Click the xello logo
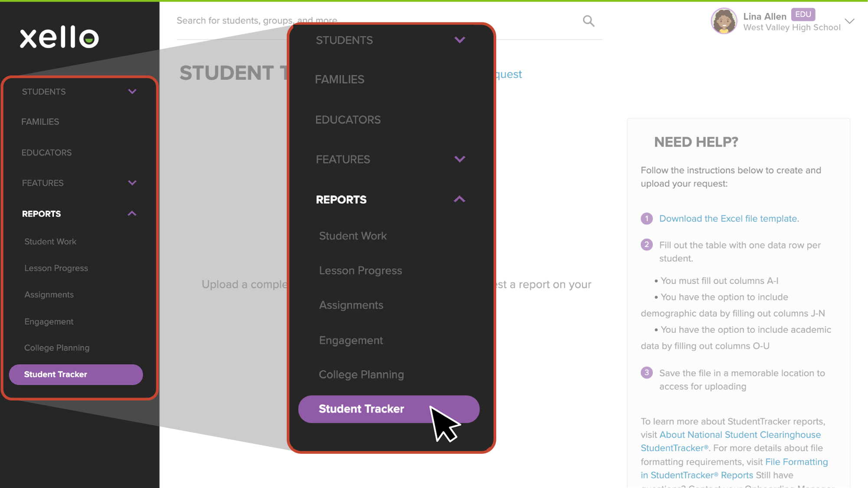 pos(59,37)
